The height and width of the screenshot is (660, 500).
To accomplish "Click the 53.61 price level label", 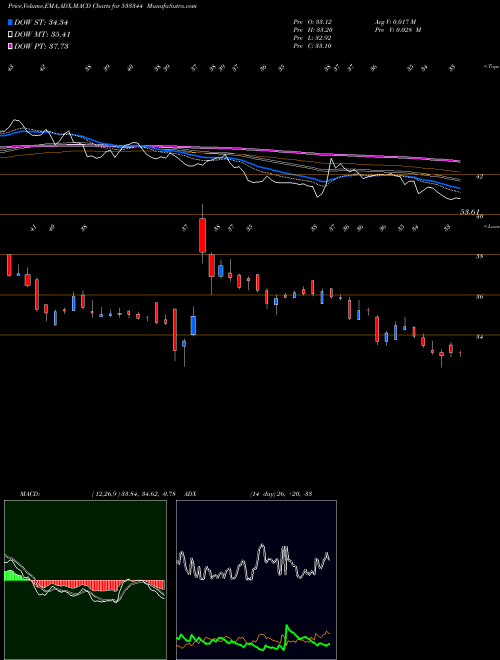I will [x=470, y=213].
